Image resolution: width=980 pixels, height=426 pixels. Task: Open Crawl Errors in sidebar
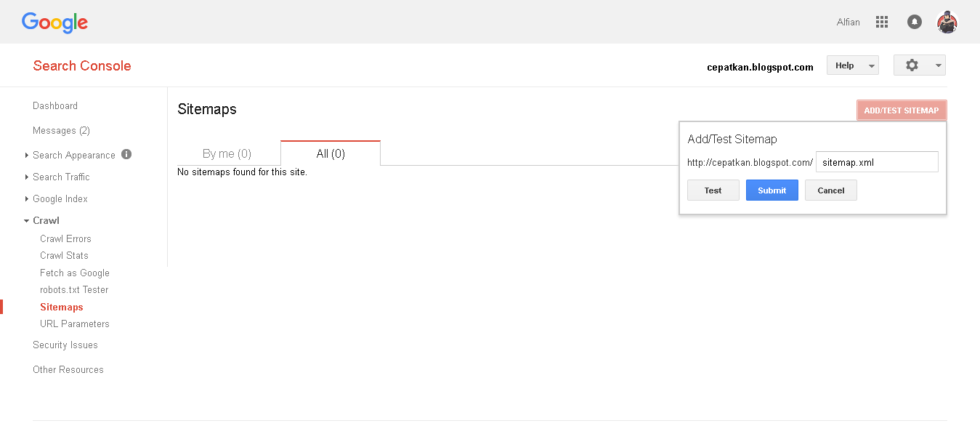point(65,238)
